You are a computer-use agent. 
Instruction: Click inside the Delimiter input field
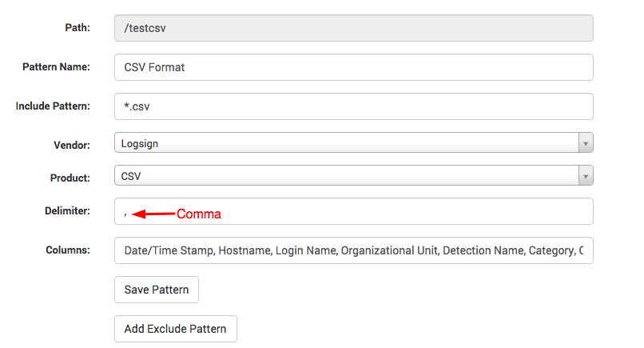[x=354, y=211]
